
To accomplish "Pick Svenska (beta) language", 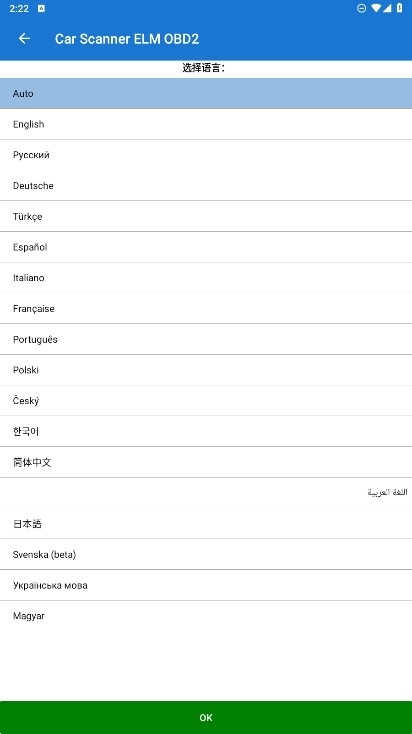I will [206, 554].
